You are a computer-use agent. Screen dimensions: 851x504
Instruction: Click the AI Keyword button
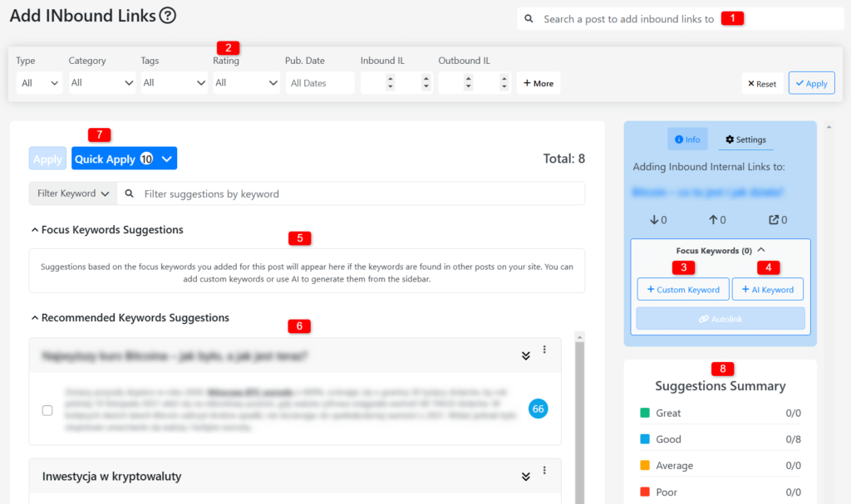click(x=767, y=290)
